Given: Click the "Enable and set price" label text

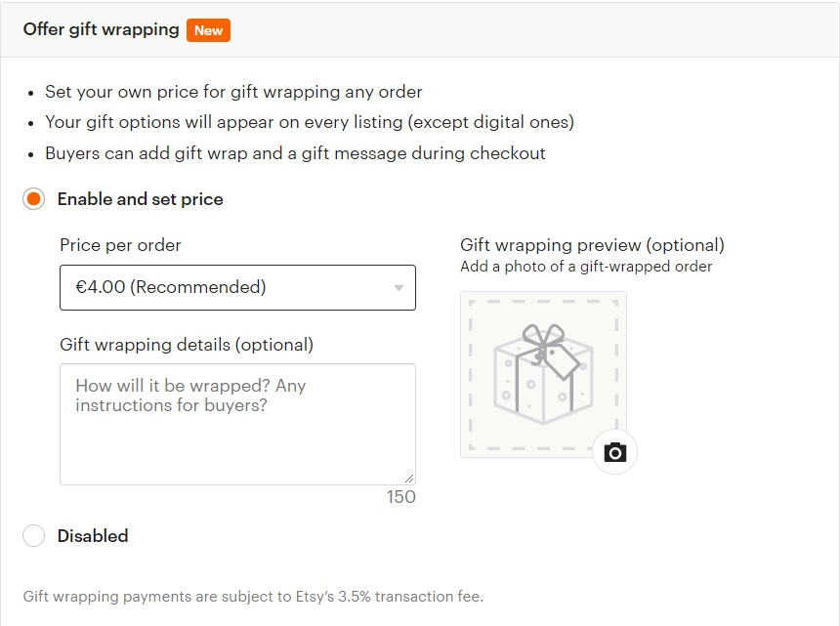Looking at the screenshot, I should tap(140, 199).
